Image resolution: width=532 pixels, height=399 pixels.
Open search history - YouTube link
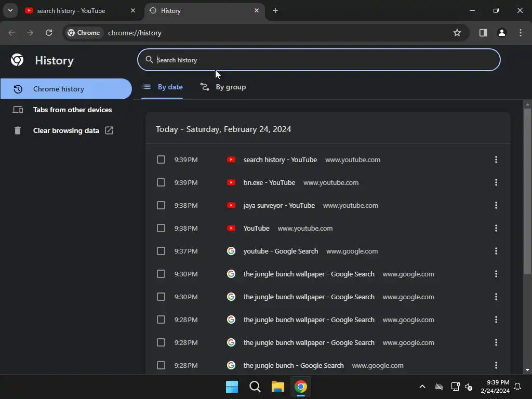point(280,160)
